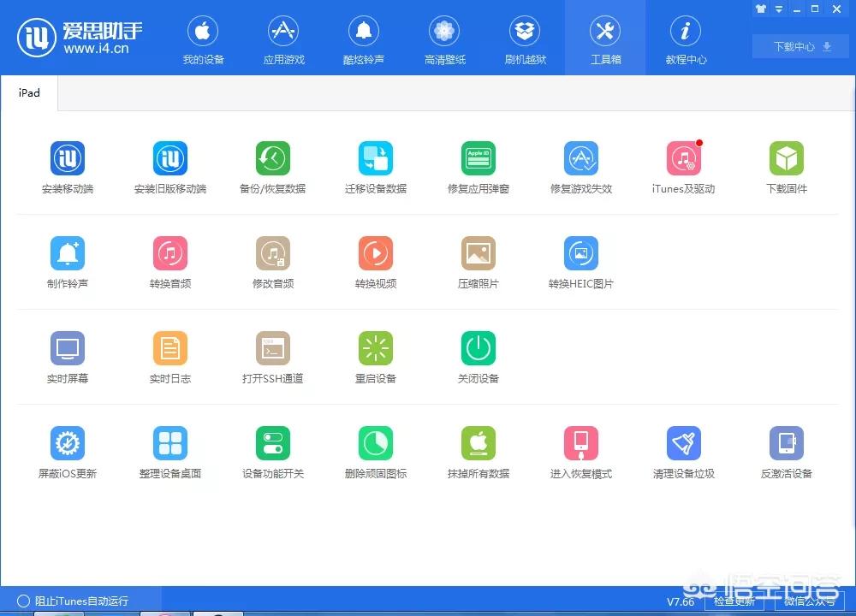The height and width of the screenshot is (616, 856).
Task: Open 进入恢复模式 recovery mode tool
Action: pyautogui.click(x=580, y=444)
